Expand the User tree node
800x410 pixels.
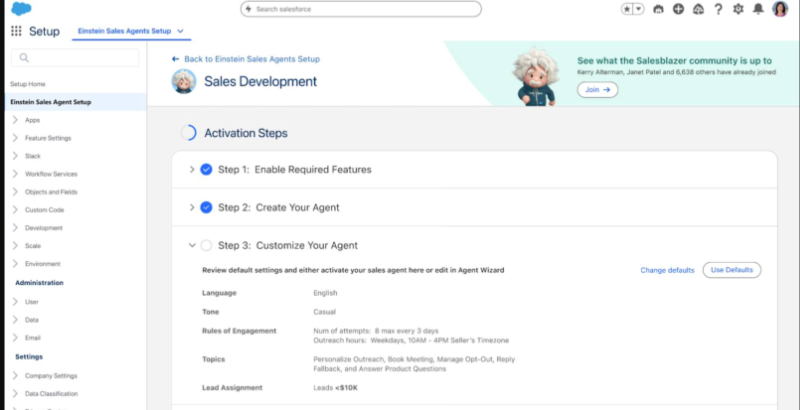(x=15, y=302)
